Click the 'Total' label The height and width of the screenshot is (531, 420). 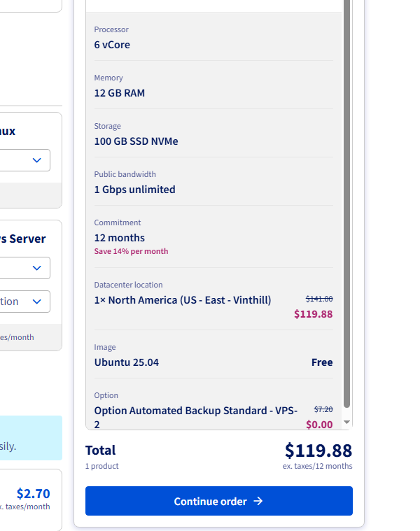point(101,451)
